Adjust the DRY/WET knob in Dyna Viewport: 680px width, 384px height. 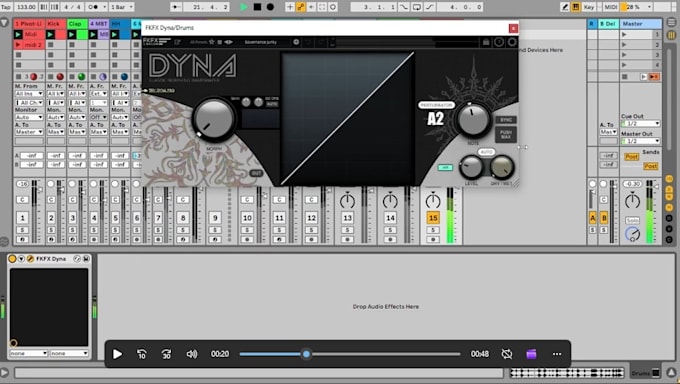point(501,167)
